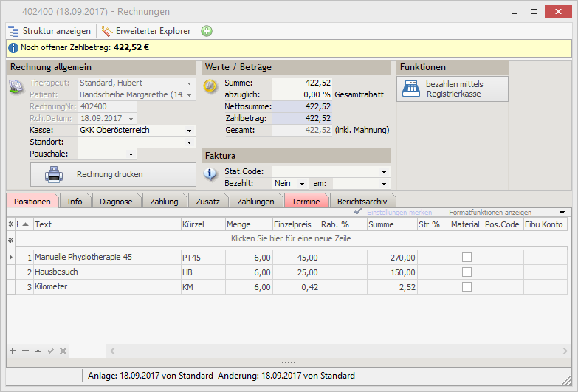Click the green plus icon in toolbar
This screenshot has width=578, height=392.
[207, 31]
